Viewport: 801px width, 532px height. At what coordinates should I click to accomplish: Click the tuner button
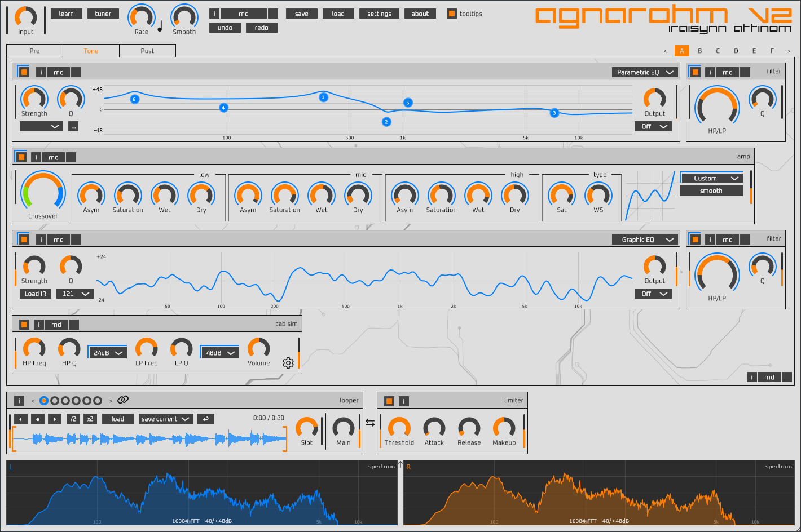(103, 14)
